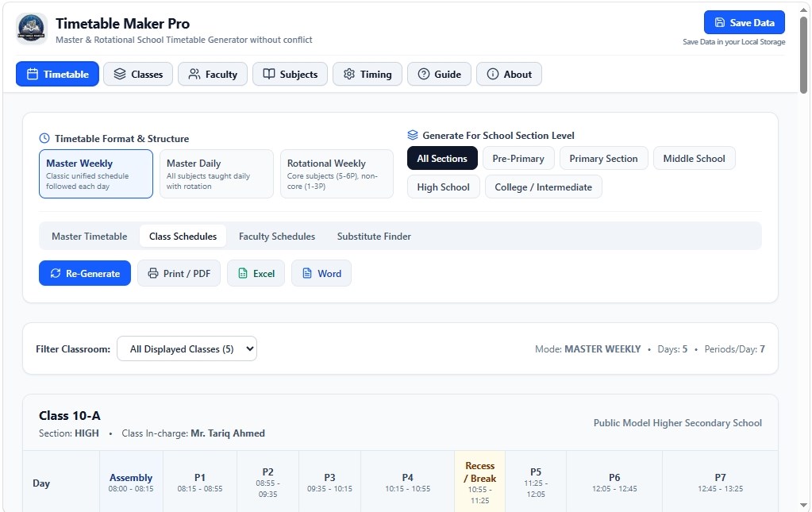
Task: Switch to the Master Timetable sub-tab
Action: (x=90, y=236)
